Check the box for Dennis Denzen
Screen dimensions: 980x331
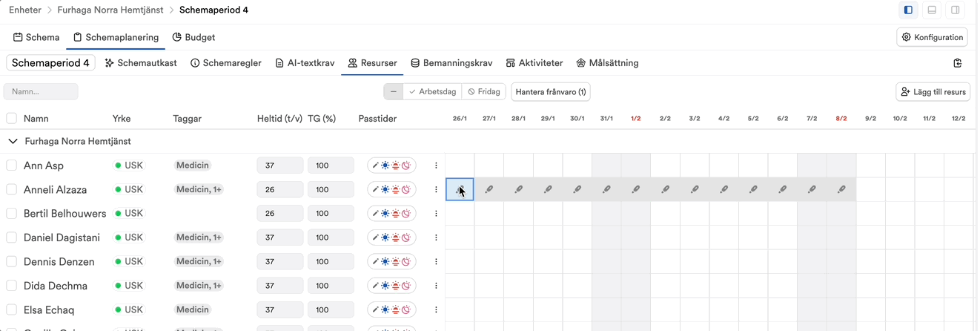(11, 262)
